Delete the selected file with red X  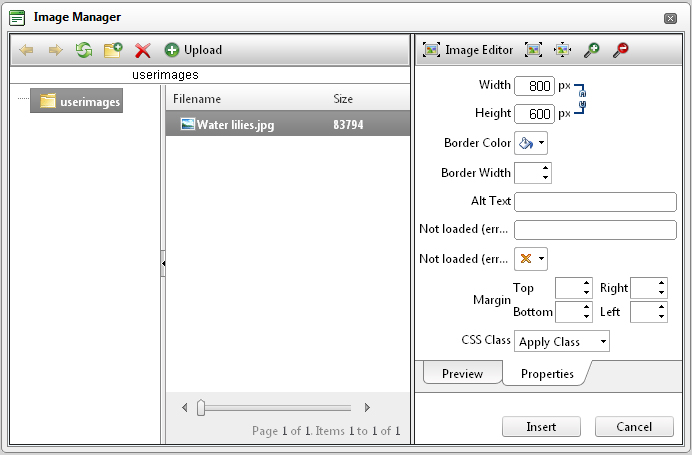(x=143, y=50)
